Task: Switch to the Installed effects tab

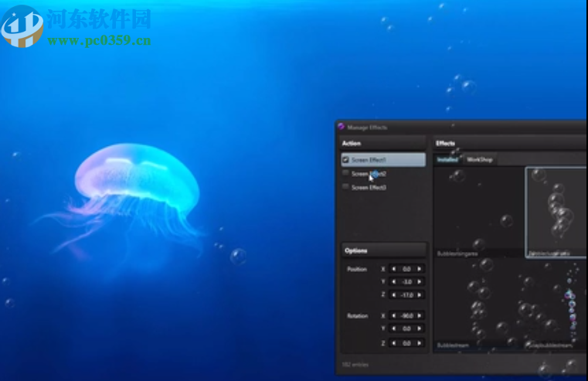Action: coord(447,159)
